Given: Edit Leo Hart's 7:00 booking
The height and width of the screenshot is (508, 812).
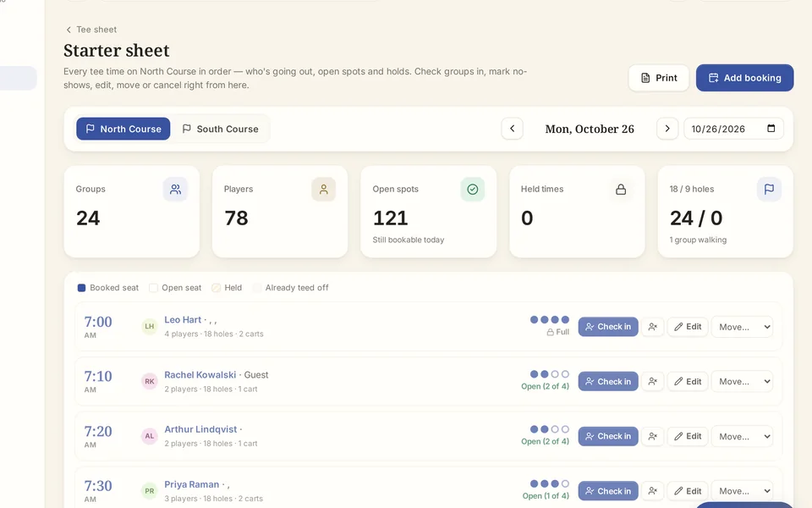Looking at the screenshot, I should click(x=687, y=327).
